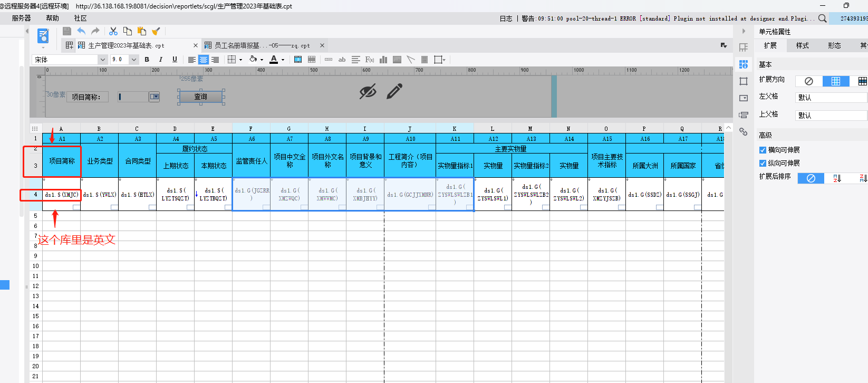Click the 上父格 default field
The image size is (868, 383).
[x=832, y=116]
